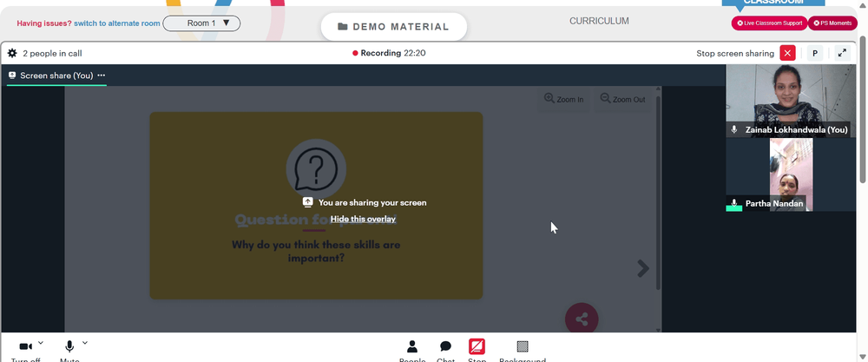Screen dimensions: 868x362
Task: Click the Stop screen sharing label
Action: pos(735,53)
